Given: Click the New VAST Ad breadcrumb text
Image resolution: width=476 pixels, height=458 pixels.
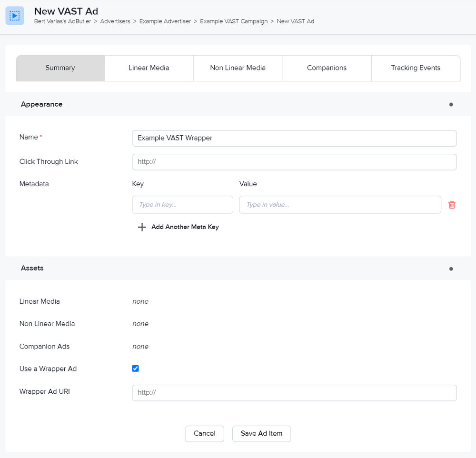Looking at the screenshot, I should tap(296, 21).
